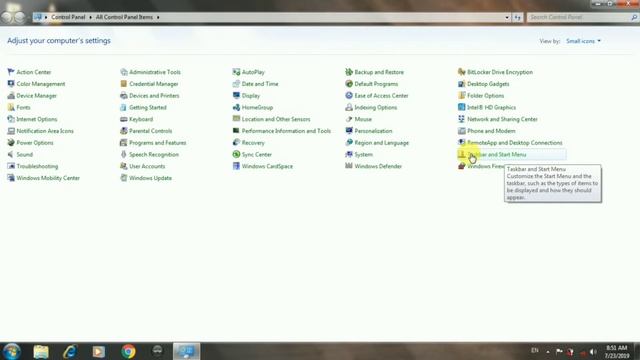
Task: Open Taskbar and Start Menu link
Action: [x=497, y=154]
